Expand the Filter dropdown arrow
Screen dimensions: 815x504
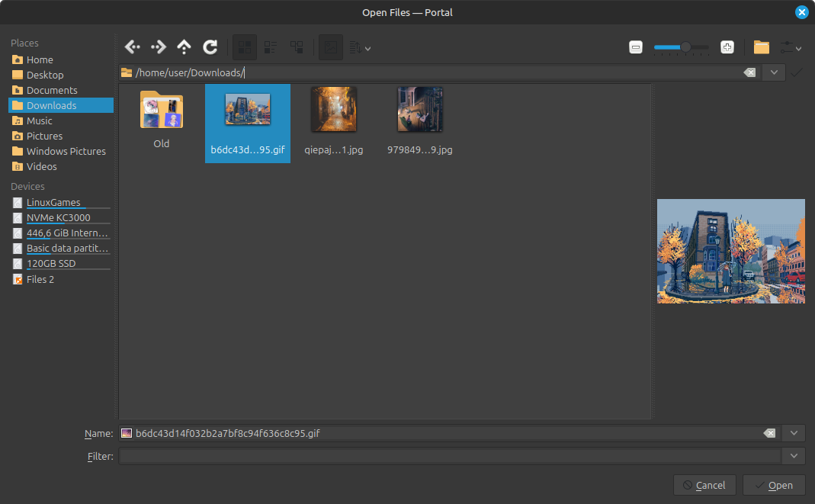point(794,456)
